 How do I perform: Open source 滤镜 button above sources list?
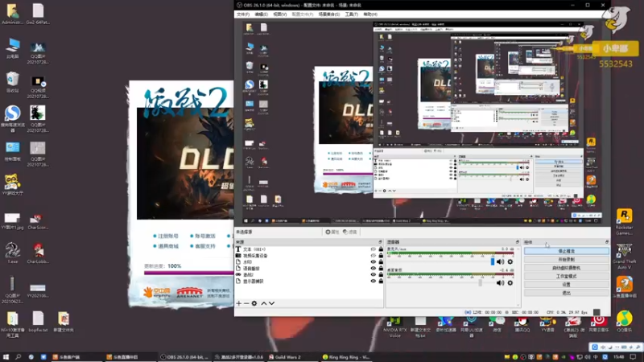pos(350,232)
